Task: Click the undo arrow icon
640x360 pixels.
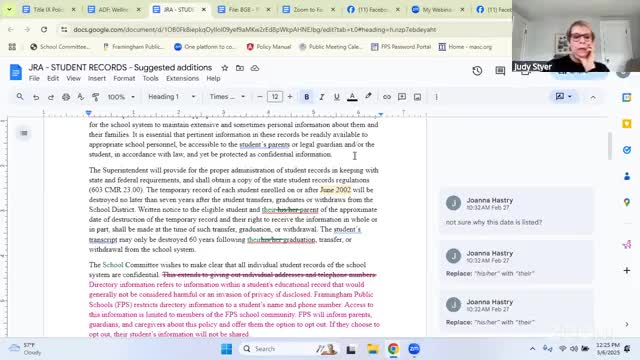Action: pos(36,97)
